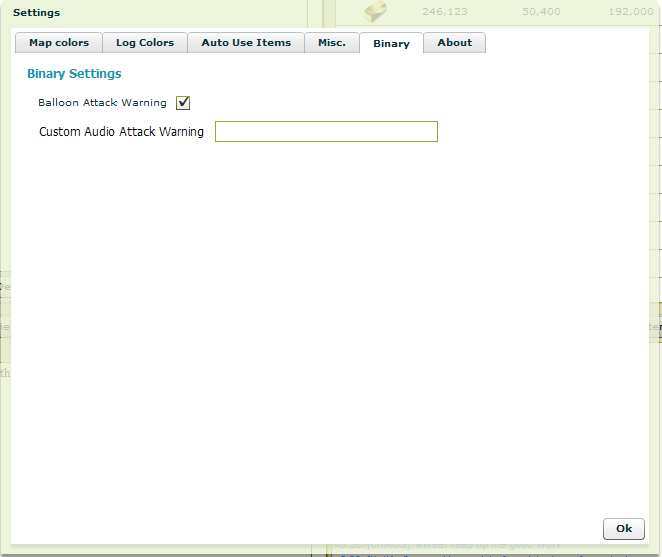Viewport: 662px width, 557px height.
Task: Go to the Misc. tab
Action: pyautogui.click(x=331, y=43)
